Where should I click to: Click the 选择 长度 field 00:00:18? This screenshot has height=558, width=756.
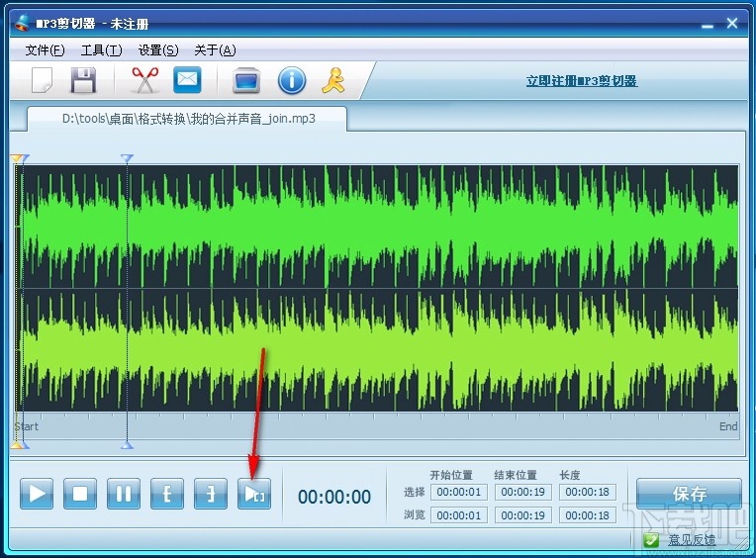tap(587, 492)
